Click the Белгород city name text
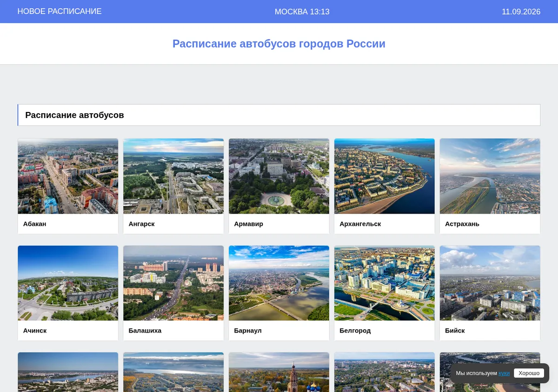Image resolution: width=558 pixels, height=392 pixels. click(355, 331)
